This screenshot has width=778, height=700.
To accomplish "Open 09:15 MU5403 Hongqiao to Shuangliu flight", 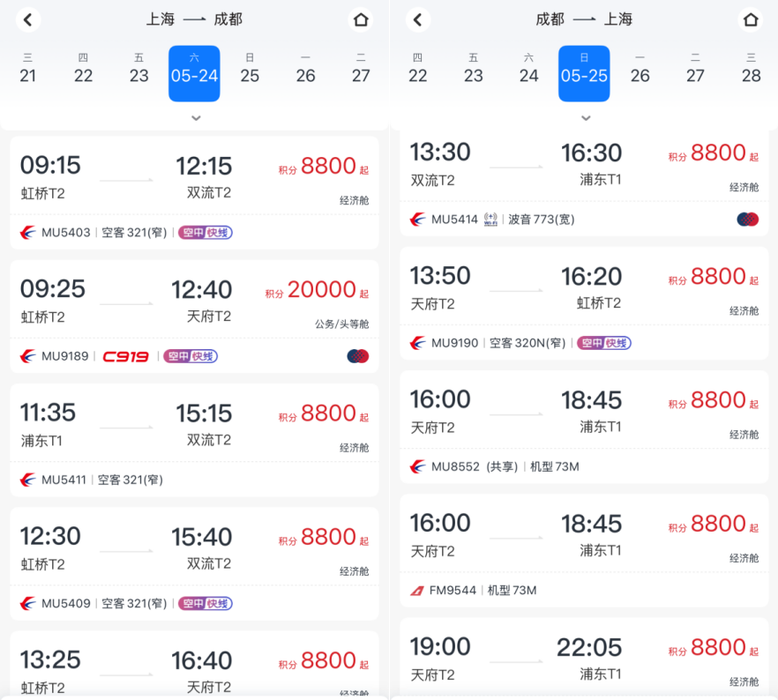I will (x=194, y=193).
